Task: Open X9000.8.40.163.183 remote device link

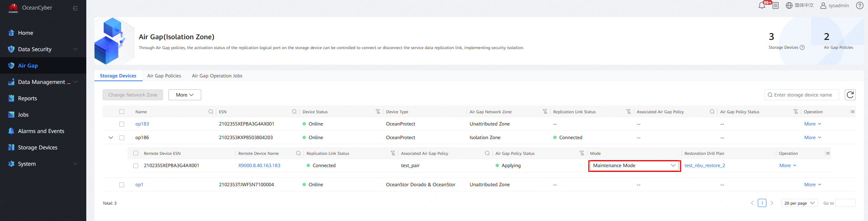Action: click(x=259, y=165)
